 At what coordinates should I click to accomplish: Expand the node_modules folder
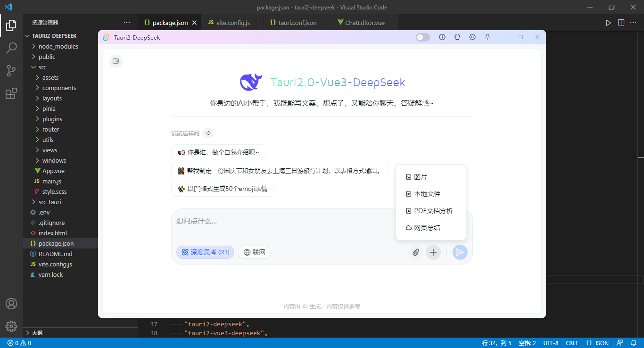tap(60, 46)
